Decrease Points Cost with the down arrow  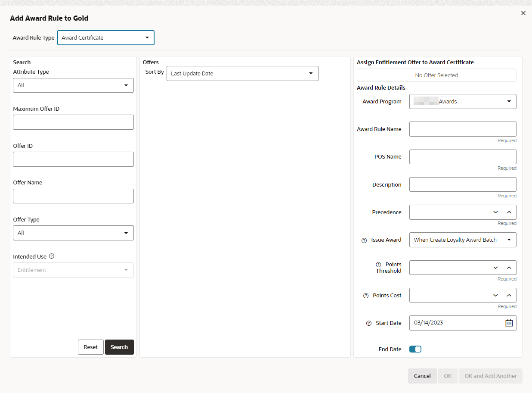click(x=495, y=295)
